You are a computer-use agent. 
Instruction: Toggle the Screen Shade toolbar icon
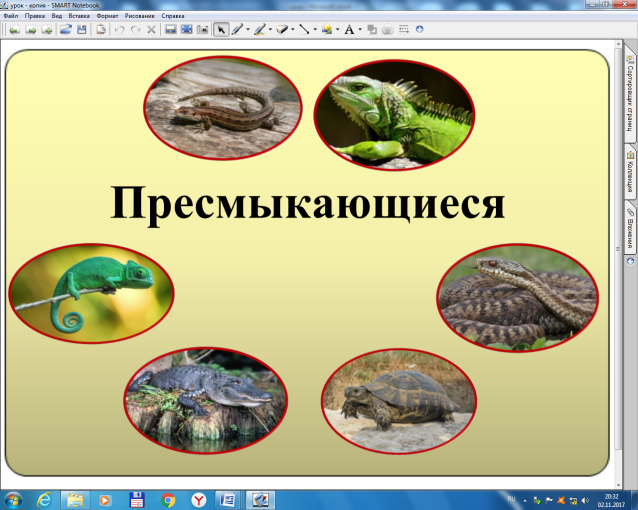pyautogui.click(x=170, y=30)
